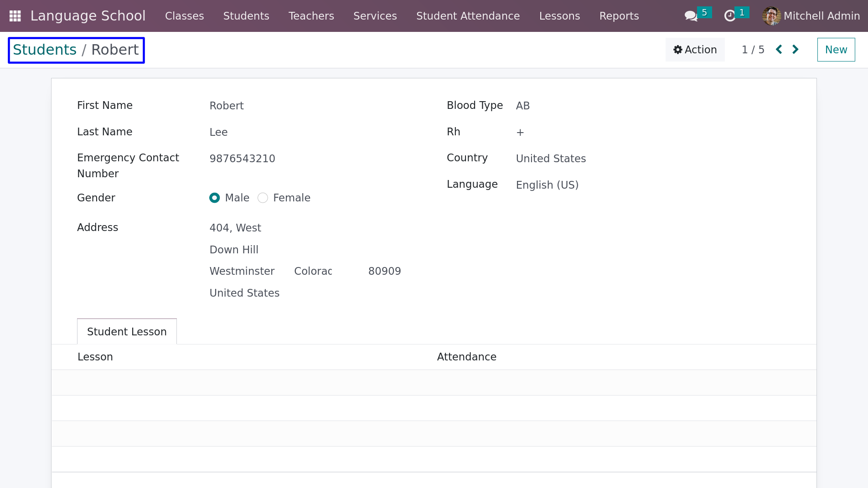Click Mitchell Admin avatar picture
The height and width of the screenshot is (488, 868).
pos(771,16)
